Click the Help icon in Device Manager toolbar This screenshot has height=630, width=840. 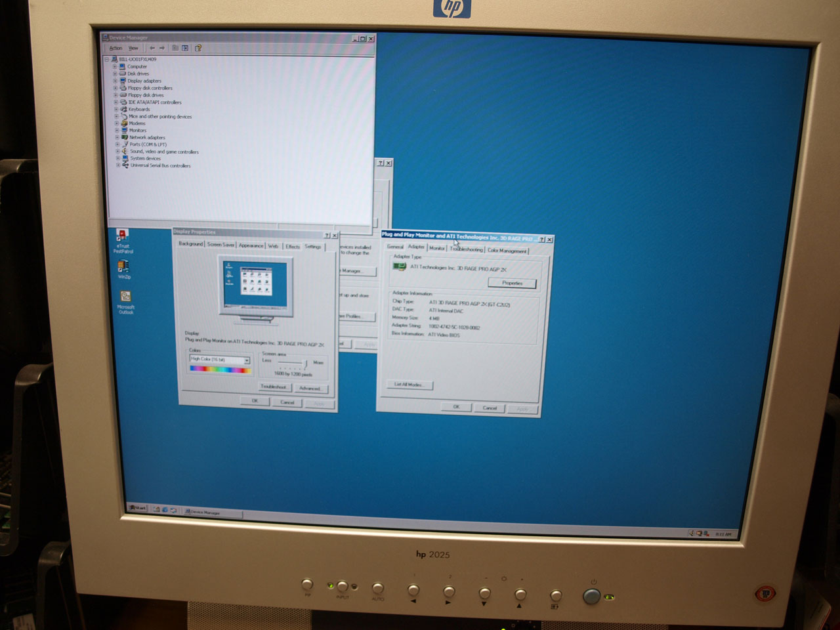[198, 48]
